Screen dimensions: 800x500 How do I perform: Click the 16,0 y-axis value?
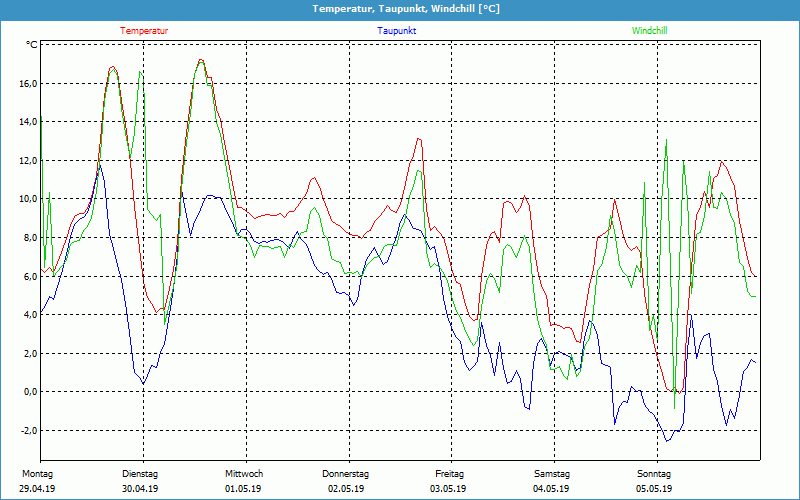click(28, 84)
